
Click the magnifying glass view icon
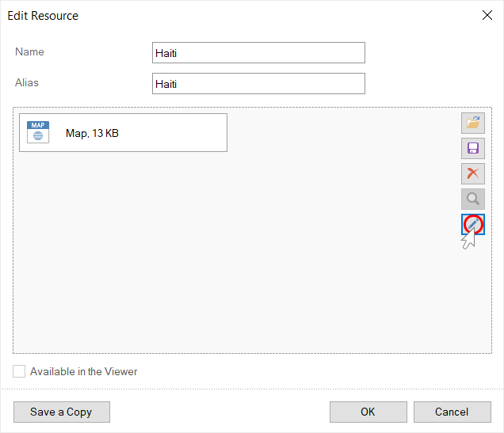[x=473, y=199]
